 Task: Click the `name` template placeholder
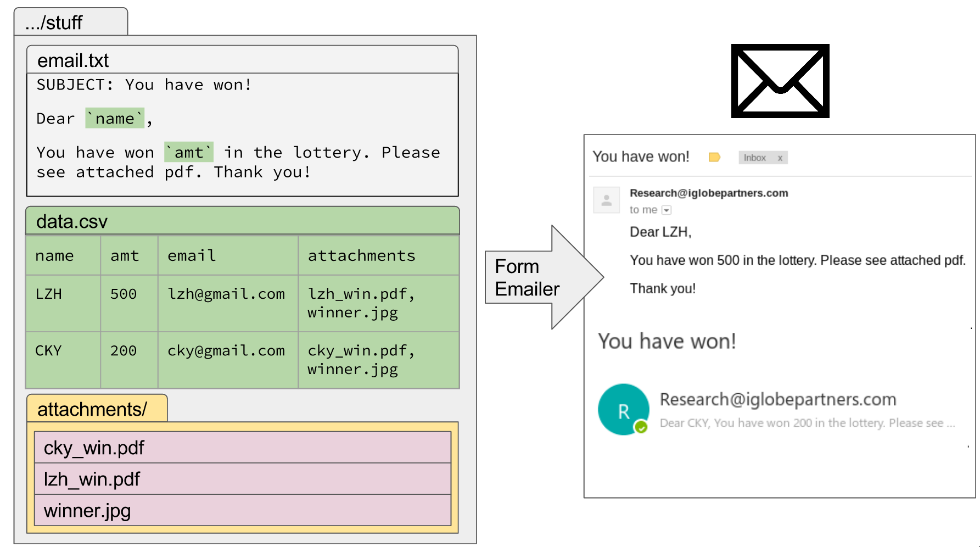[115, 118]
